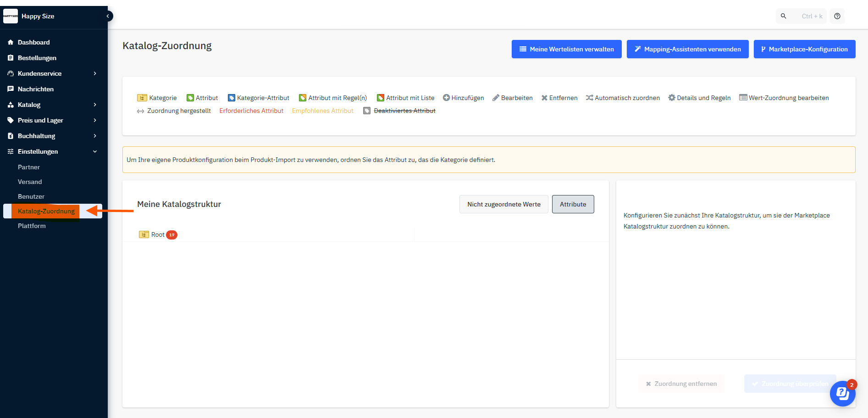Click the Happy Size logo
The width and height of the screenshot is (868, 418).
pyautogui.click(x=11, y=16)
